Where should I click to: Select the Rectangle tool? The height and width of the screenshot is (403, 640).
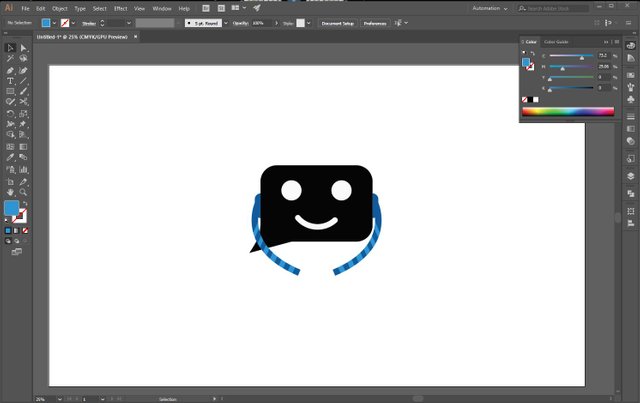coord(10,91)
